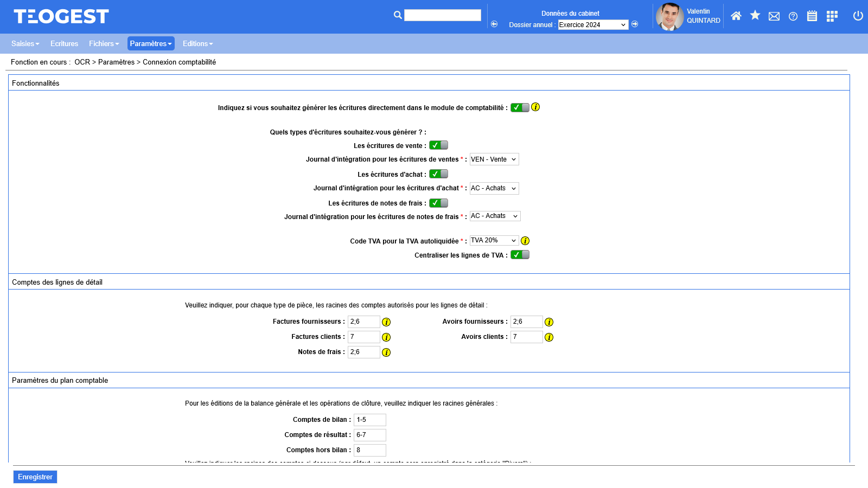Viewport: 868px width, 488px height.
Task: Toggle off Les écritures de vente
Action: pyautogui.click(x=438, y=145)
